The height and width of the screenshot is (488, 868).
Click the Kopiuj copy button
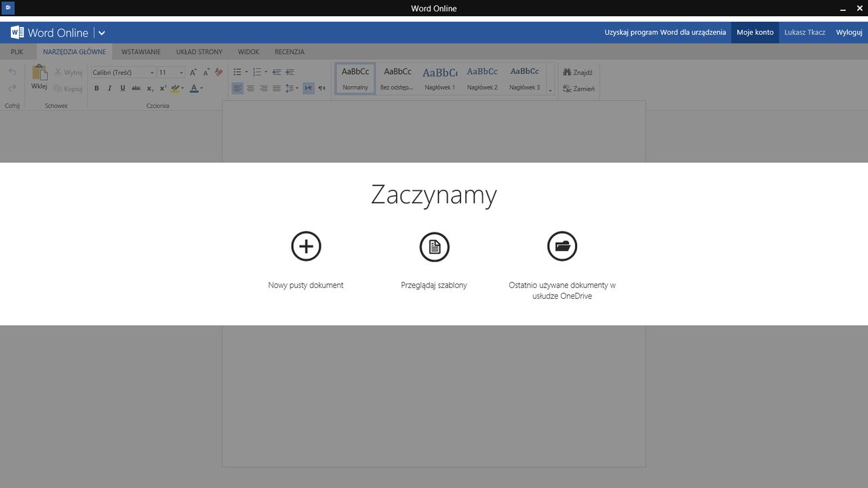(x=68, y=89)
